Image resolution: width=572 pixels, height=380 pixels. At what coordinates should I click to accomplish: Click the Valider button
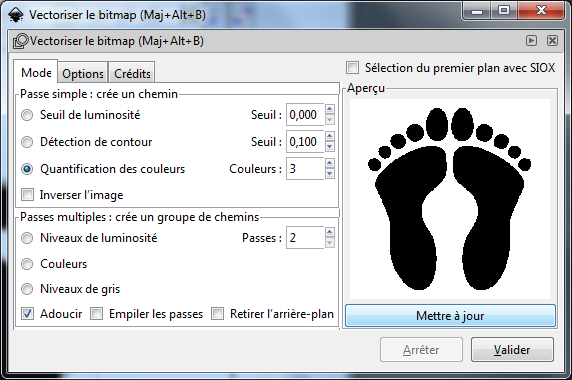click(x=512, y=350)
